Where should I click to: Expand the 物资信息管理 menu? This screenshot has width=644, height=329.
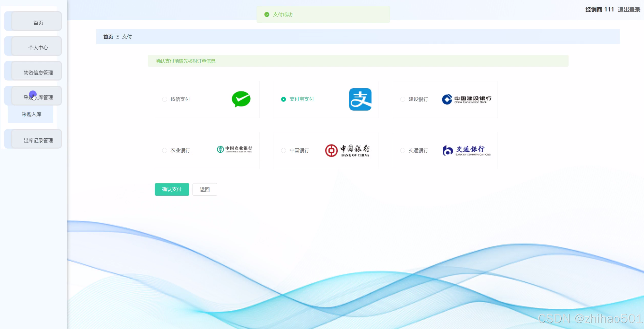coord(38,73)
